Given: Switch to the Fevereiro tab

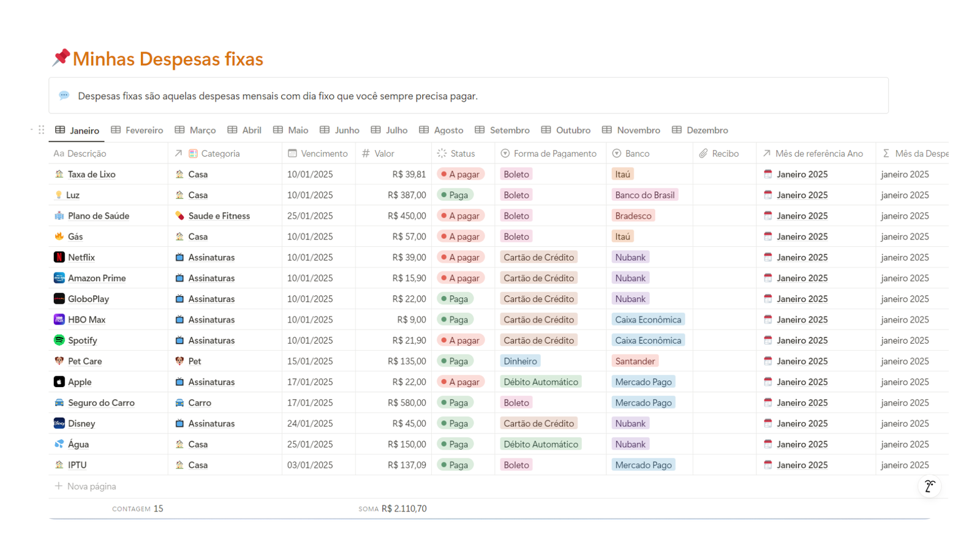Looking at the screenshot, I should coord(137,130).
